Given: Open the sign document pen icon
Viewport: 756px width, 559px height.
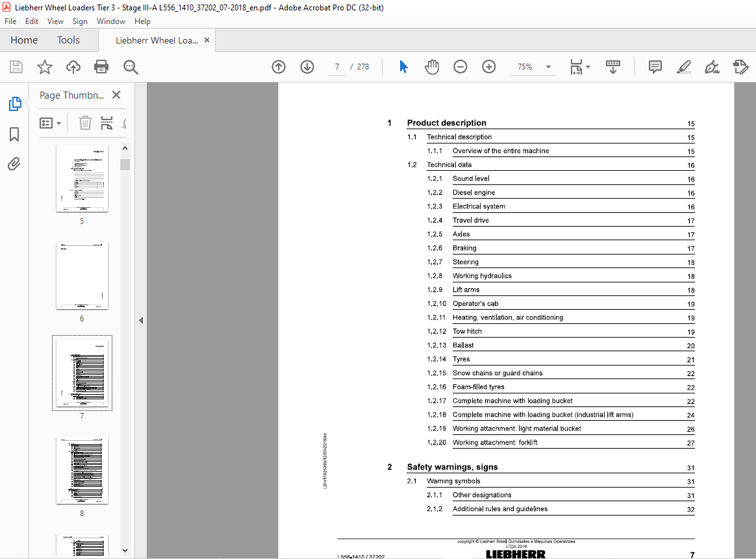Looking at the screenshot, I should [712, 67].
